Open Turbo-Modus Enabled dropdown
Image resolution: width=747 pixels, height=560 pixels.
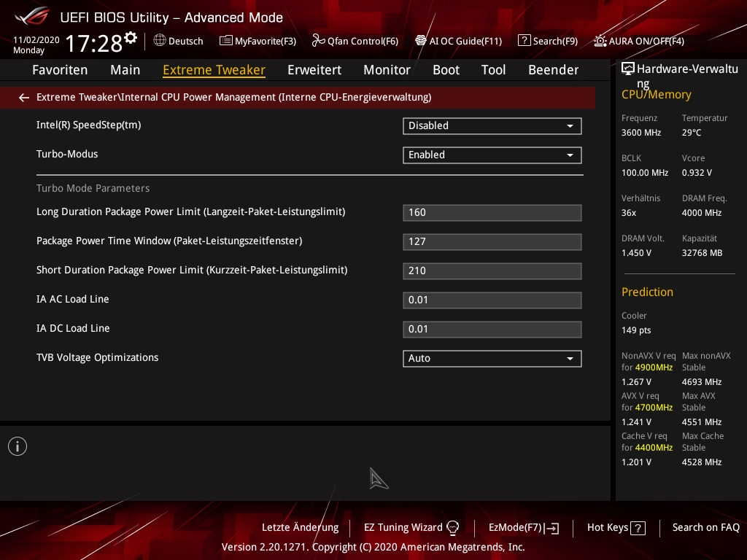point(492,155)
